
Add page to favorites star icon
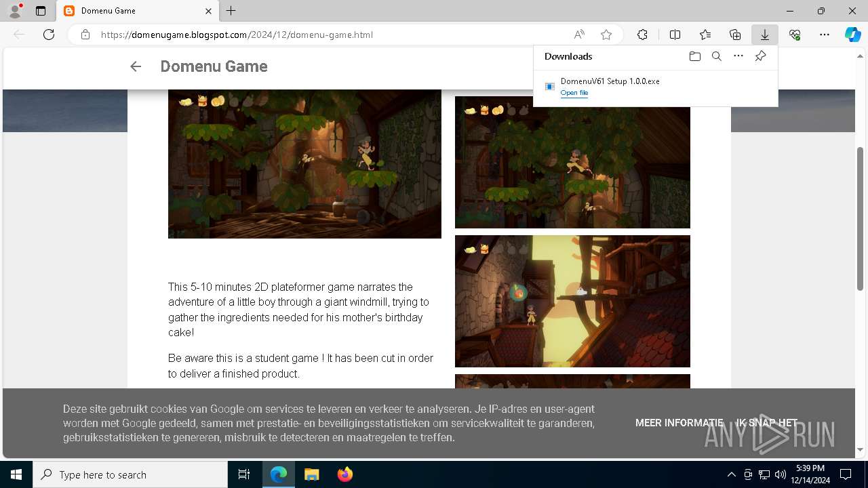[x=606, y=35]
